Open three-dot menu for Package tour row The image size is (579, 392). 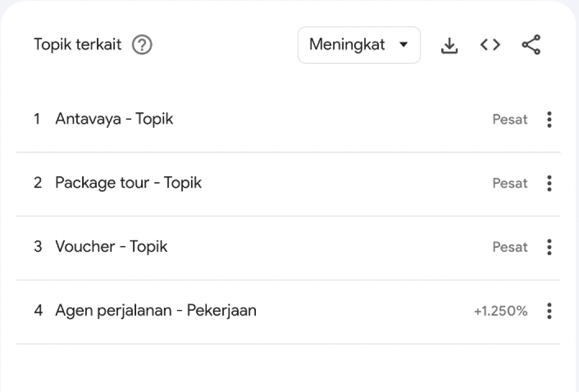click(549, 183)
